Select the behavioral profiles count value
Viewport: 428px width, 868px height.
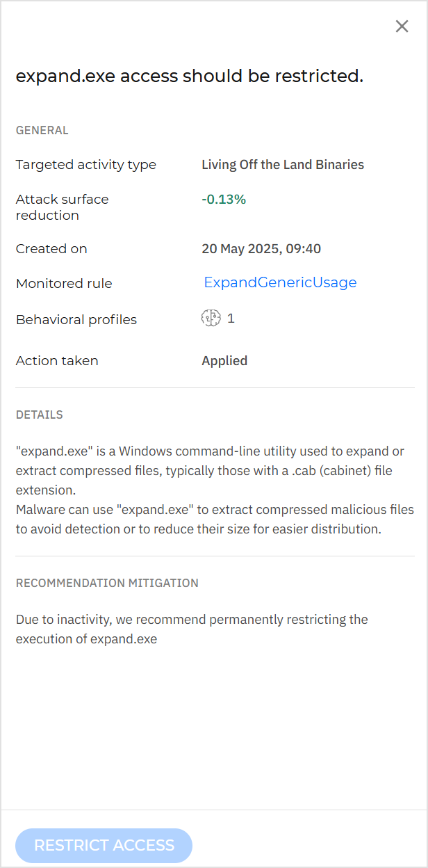231,319
